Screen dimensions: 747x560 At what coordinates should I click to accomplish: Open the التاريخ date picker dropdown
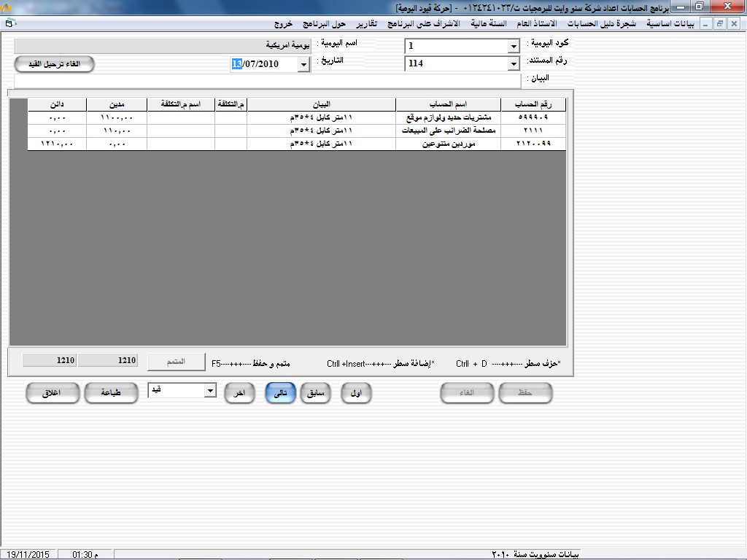coord(303,65)
